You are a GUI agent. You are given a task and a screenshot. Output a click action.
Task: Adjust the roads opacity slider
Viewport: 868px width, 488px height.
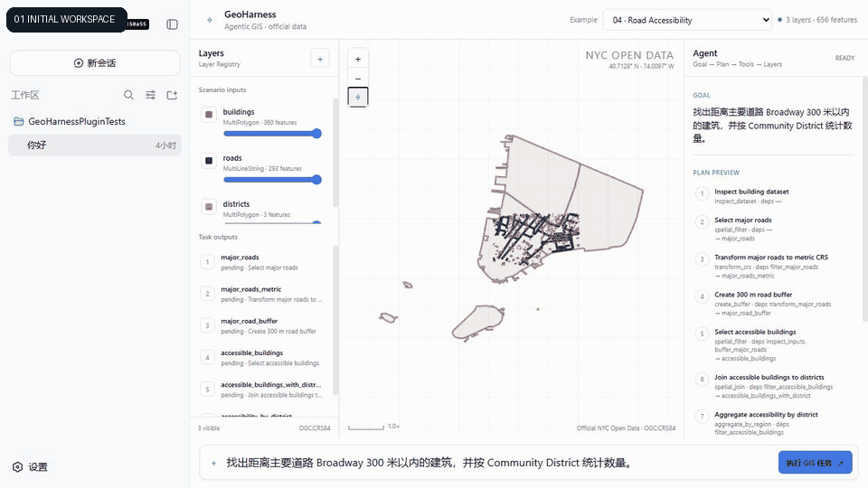pyautogui.click(x=272, y=179)
